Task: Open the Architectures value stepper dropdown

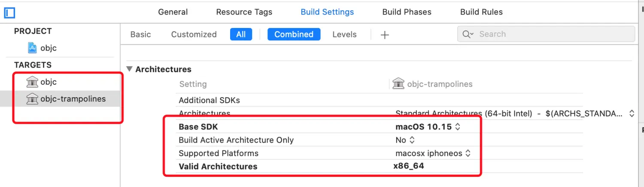Action: pyautogui.click(x=632, y=113)
